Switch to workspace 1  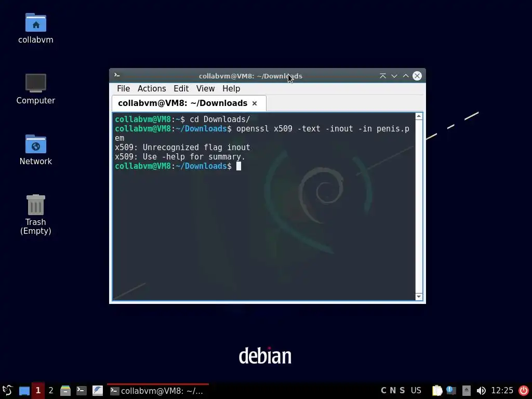point(38,391)
